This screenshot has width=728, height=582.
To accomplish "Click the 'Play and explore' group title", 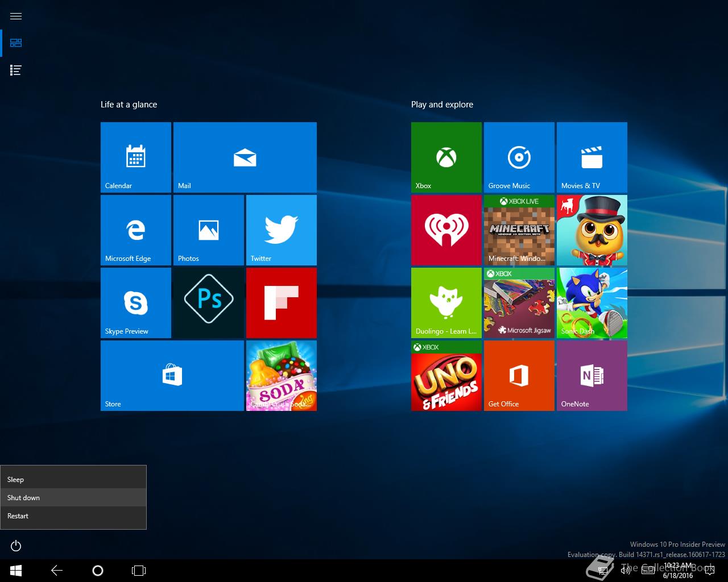I will [442, 105].
